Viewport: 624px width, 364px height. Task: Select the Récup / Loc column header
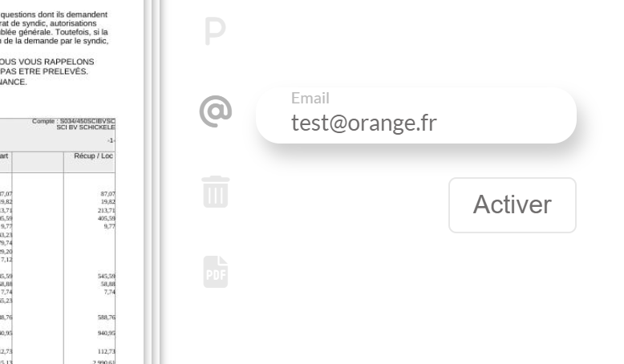click(94, 156)
